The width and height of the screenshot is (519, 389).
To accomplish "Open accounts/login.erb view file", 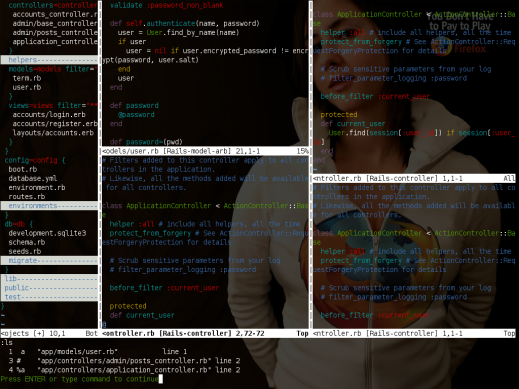I will 49,115.
